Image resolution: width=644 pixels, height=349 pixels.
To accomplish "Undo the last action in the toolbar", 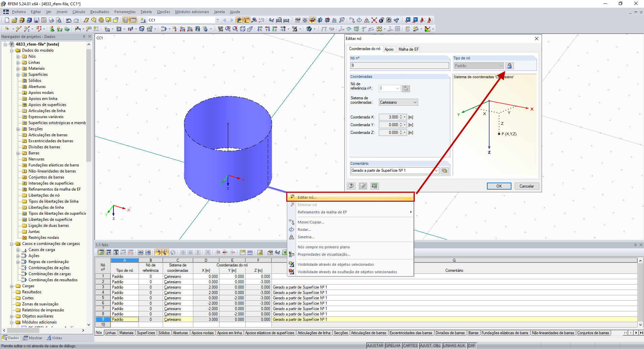I will 69,20.
